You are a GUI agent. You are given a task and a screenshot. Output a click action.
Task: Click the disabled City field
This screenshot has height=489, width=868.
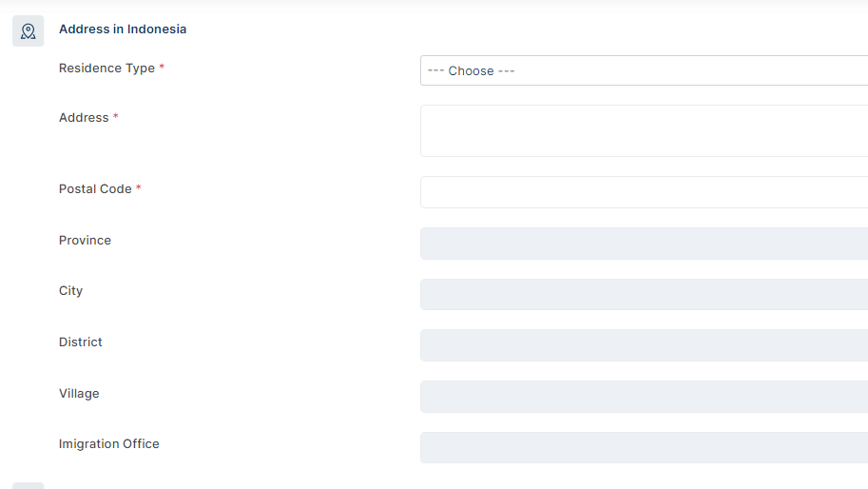[x=644, y=294]
